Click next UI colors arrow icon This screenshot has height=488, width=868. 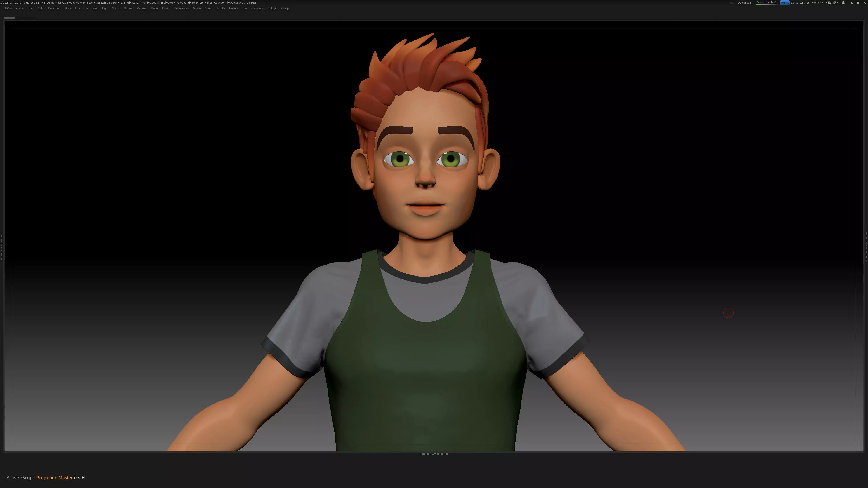[821, 3]
